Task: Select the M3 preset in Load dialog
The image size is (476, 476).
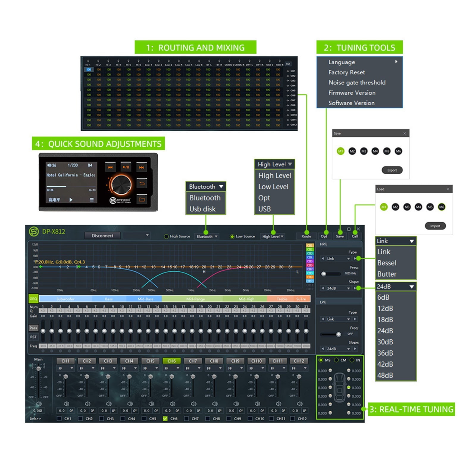Action: (407, 207)
